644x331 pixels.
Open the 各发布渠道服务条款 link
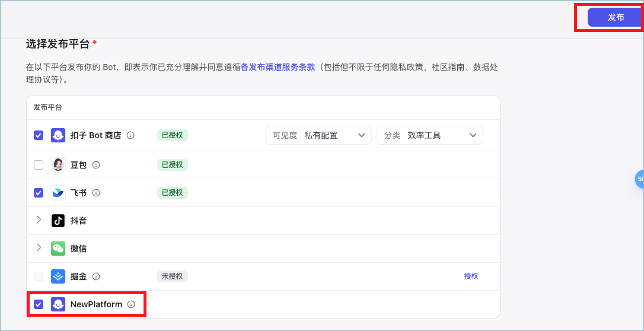point(278,67)
